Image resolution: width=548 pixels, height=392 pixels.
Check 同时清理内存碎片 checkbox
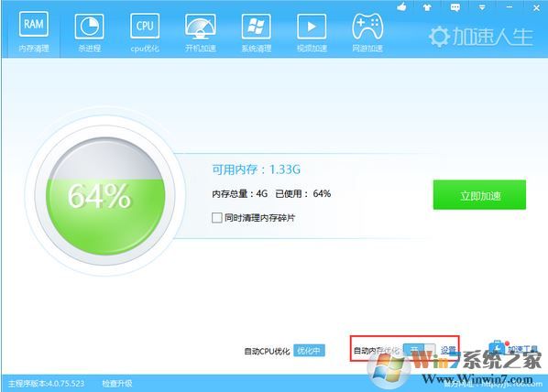(x=217, y=218)
